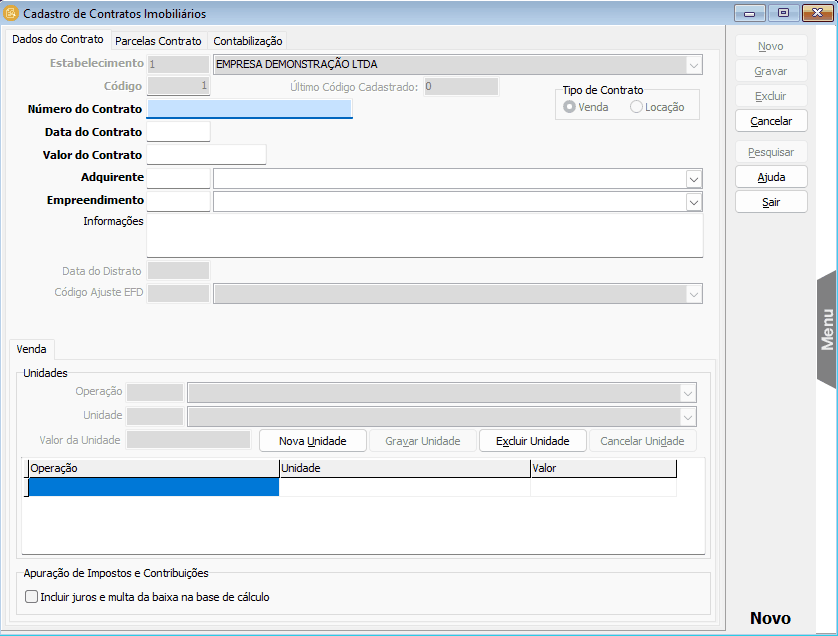The height and width of the screenshot is (636, 838).
Task: Select the highlighted Operação grid cell
Action: point(153,487)
